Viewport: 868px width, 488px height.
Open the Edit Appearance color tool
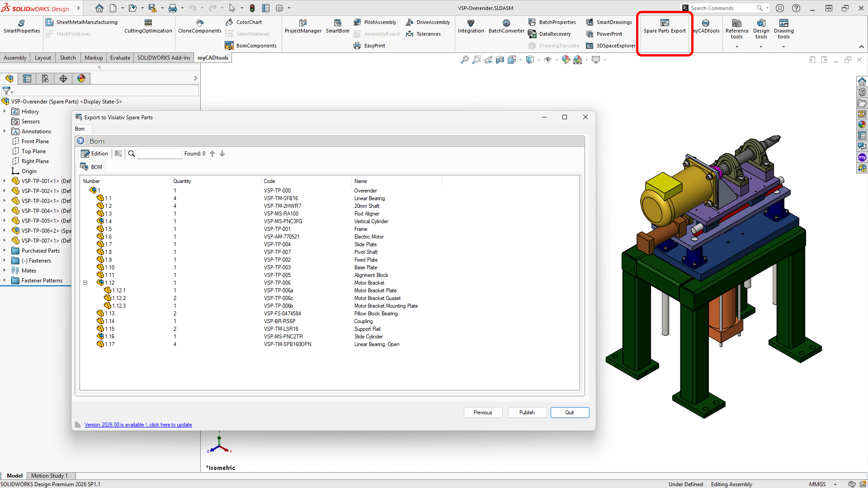(566, 59)
